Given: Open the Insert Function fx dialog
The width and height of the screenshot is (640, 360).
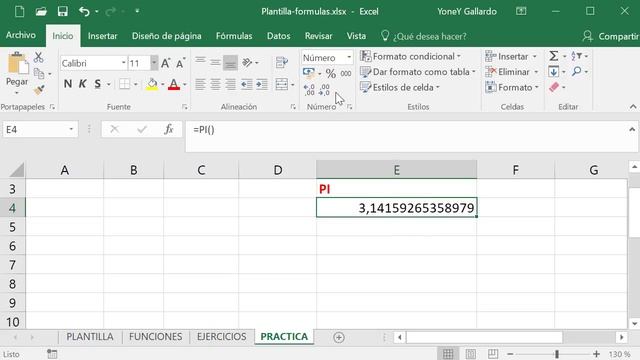Looking at the screenshot, I should tap(169, 129).
